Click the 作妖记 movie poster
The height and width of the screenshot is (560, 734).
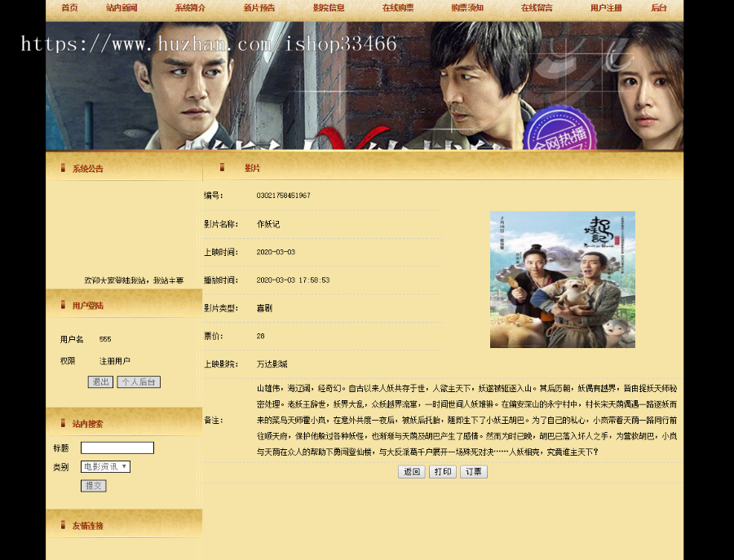click(x=563, y=280)
